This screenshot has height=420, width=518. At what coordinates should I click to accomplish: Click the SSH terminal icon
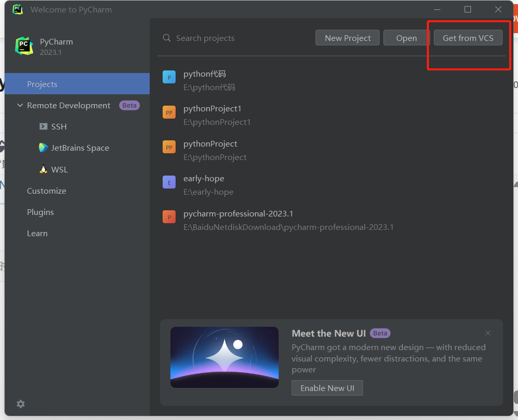pos(44,126)
